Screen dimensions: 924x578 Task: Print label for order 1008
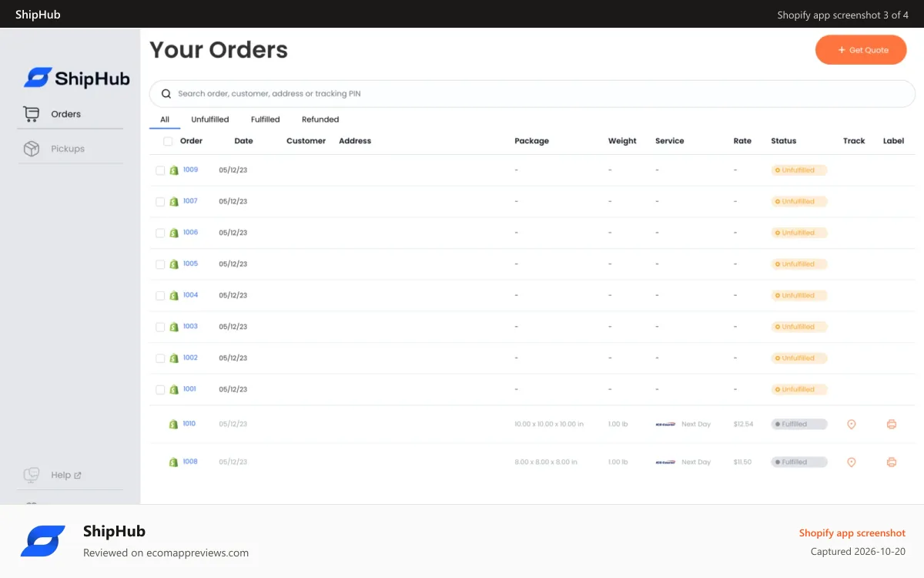(x=892, y=462)
